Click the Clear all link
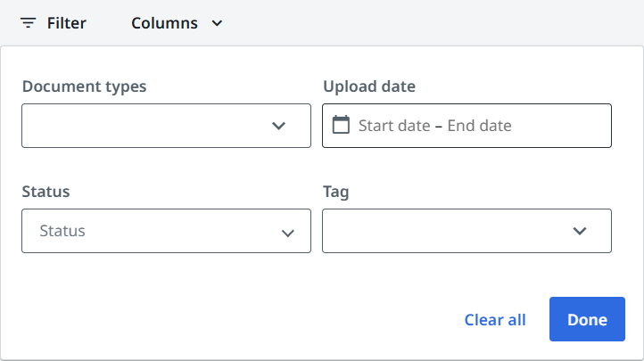644x361 pixels. click(495, 320)
